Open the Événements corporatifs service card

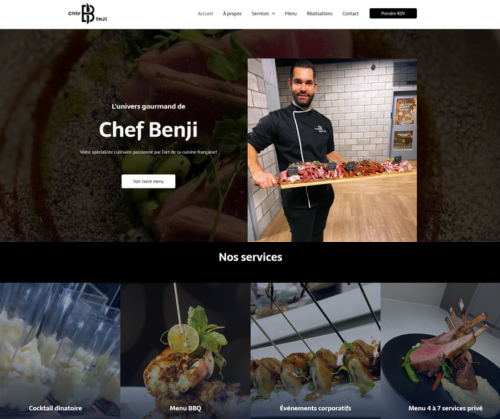[x=316, y=351]
